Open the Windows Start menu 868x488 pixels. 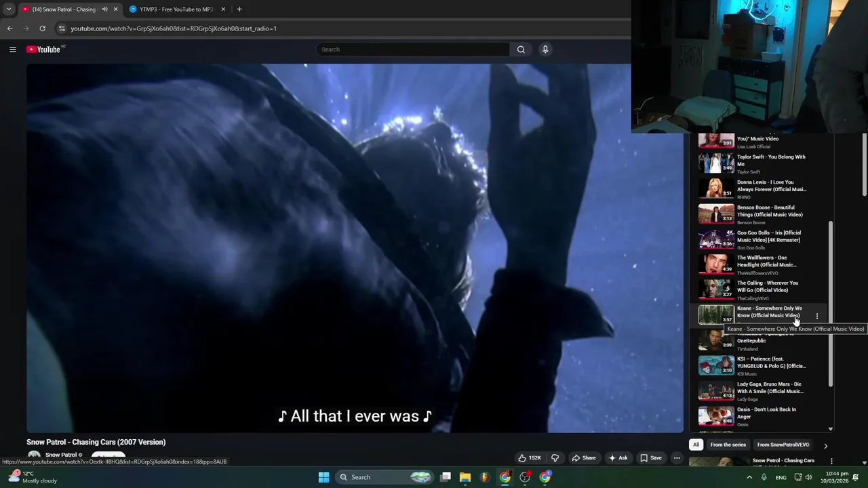[x=324, y=477]
